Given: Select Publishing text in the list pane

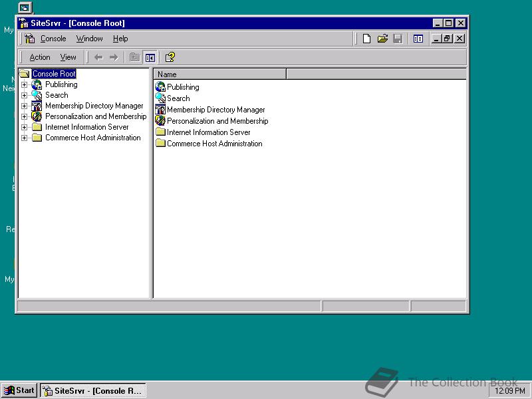Looking at the screenshot, I should point(183,87).
